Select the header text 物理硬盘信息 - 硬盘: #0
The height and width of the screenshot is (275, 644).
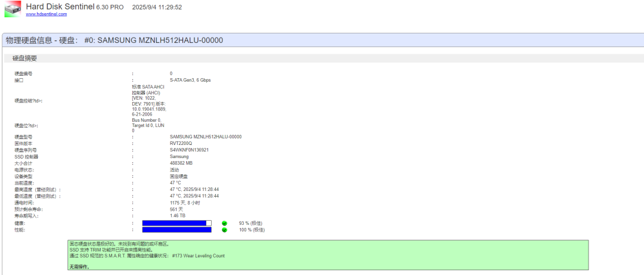tap(51, 41)
